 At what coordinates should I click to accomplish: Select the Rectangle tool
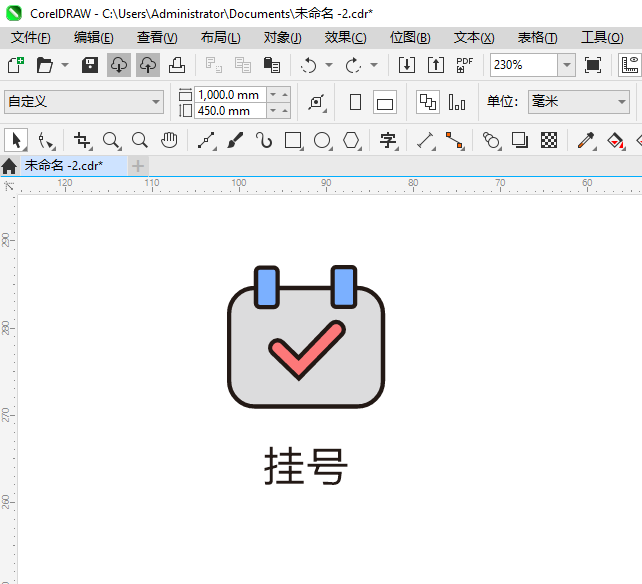[x=294, y=140]
